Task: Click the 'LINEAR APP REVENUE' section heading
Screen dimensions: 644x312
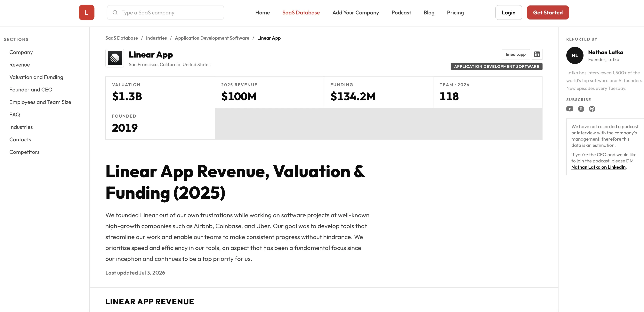Action: (149, 302)
